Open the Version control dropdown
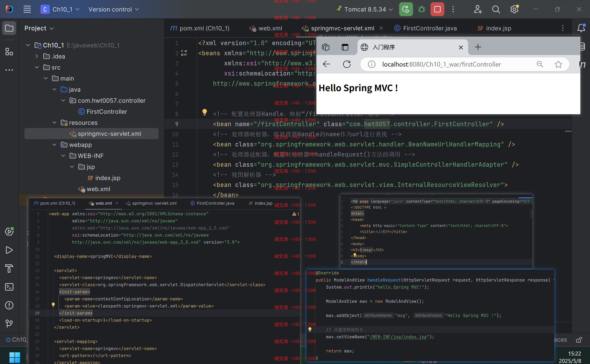 pyautogui.click(x=113, y=9)
